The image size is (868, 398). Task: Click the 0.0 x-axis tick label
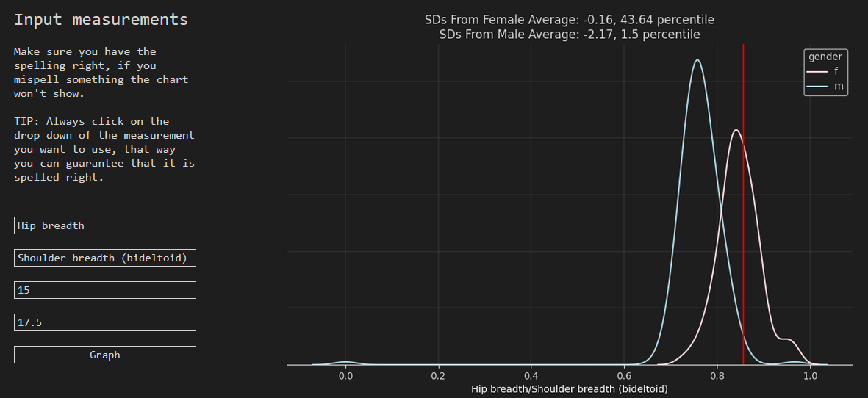(345, 377)
